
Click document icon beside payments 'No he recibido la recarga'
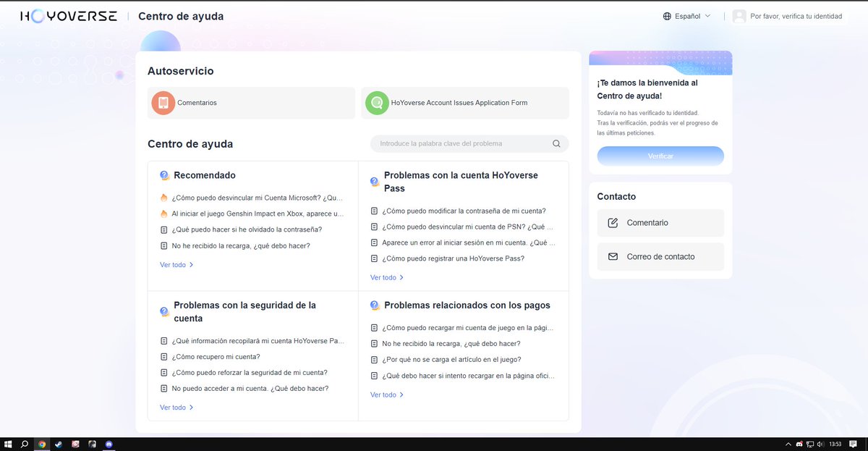point(374,344)
